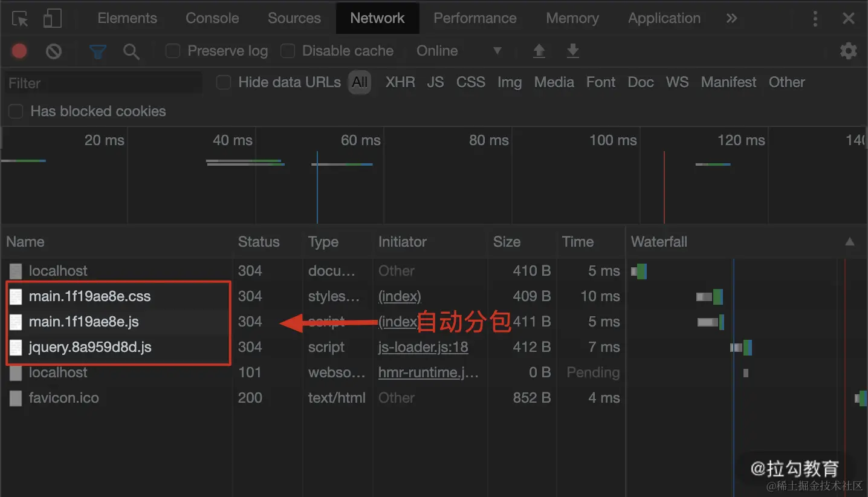Open the network search magnifier
The width and height of the screenshot is (868, 497).
[x=131, y=51]
